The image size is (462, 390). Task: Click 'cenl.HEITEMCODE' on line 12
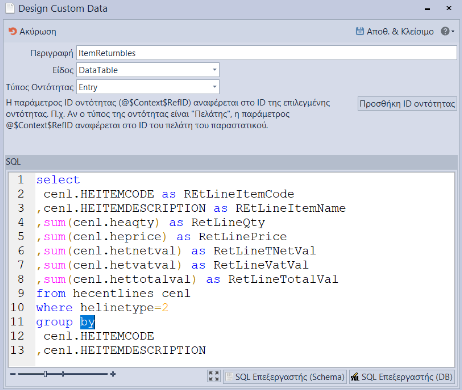pos(99,336)
